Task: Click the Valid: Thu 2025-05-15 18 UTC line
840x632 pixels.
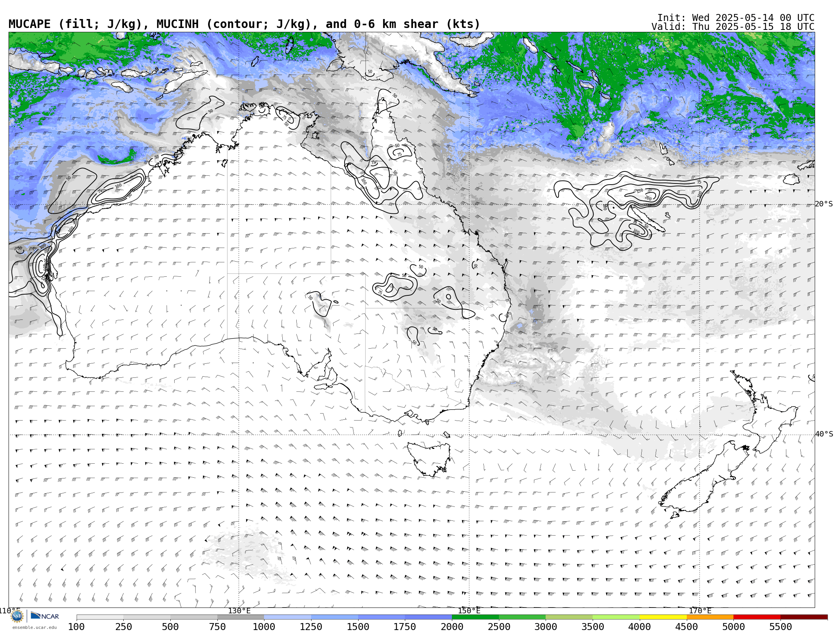Action: [x=733, y=27]
